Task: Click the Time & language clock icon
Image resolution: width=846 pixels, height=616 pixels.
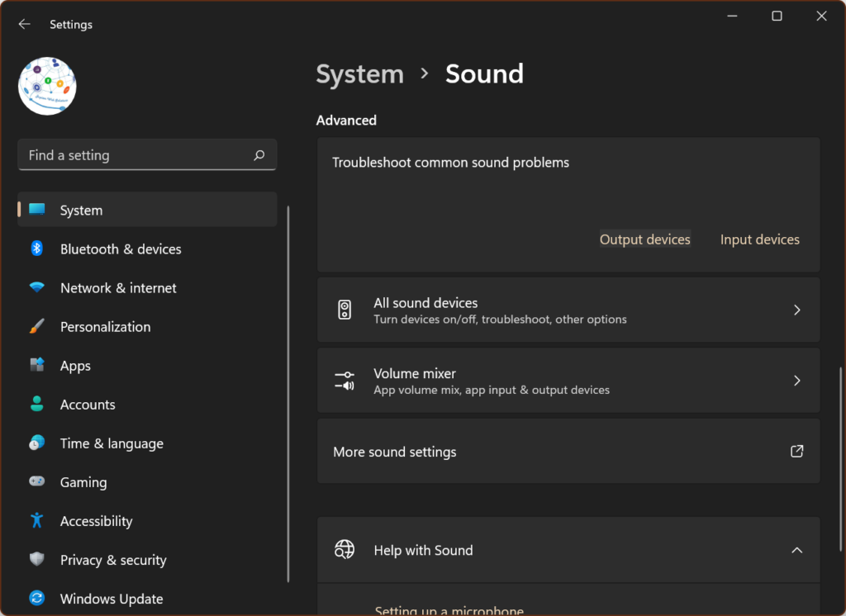Action: [36, 443]
